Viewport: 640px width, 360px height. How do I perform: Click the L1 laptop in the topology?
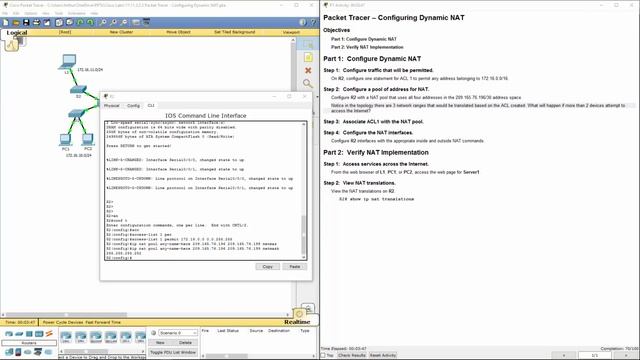point(67,62)
